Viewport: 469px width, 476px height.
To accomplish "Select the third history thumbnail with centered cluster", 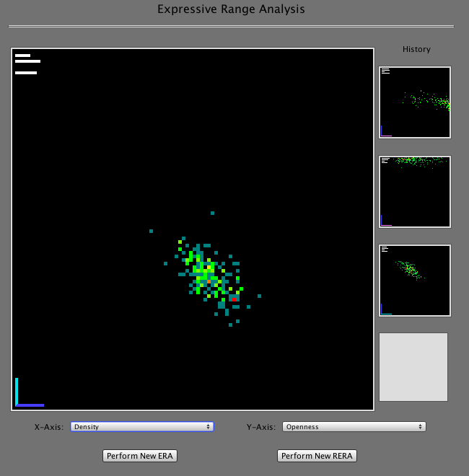I will tap(415, 281).
